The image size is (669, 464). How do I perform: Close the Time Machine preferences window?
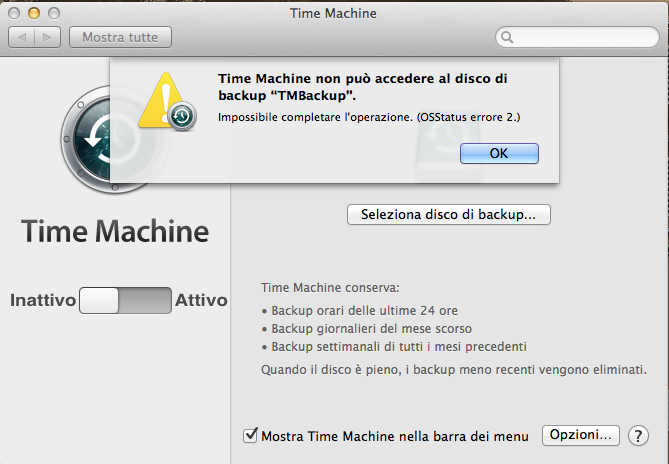pos(14,14)
